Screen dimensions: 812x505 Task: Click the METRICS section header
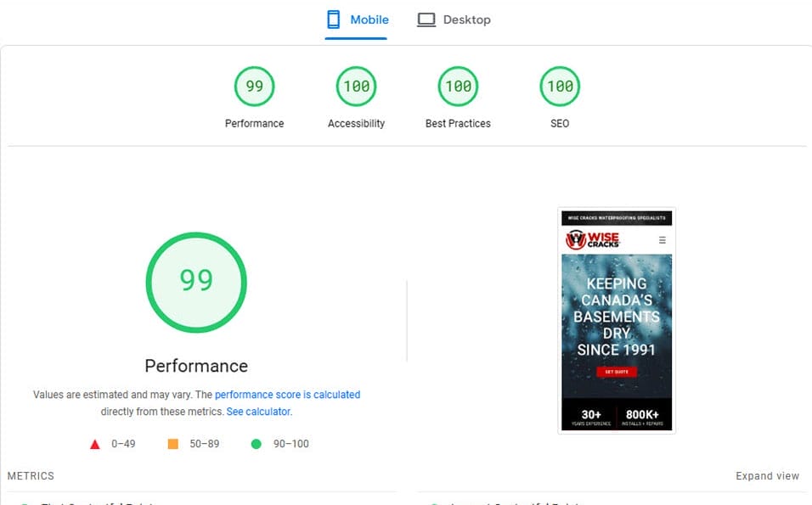tap(31, 476)
